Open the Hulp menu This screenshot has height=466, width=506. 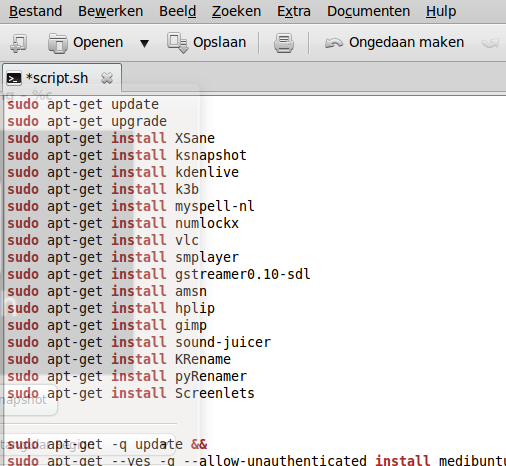441,11
